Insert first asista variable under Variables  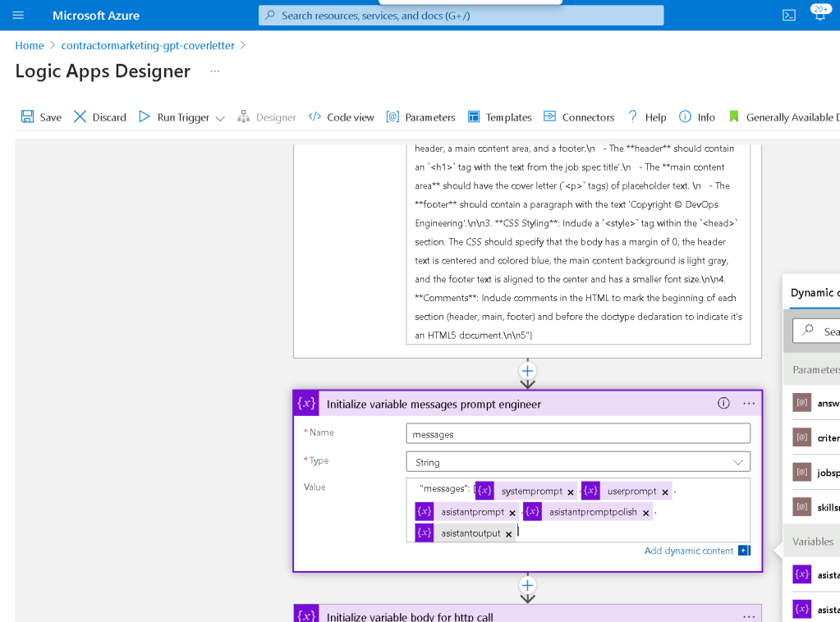[x=815, y=575]
